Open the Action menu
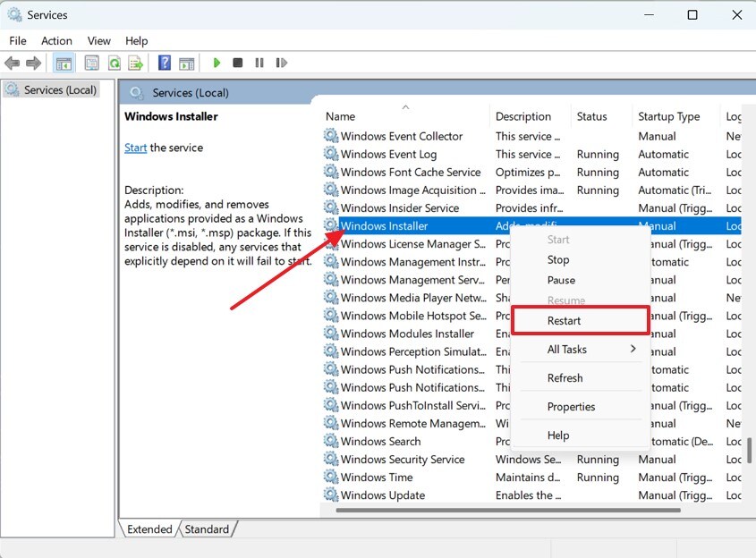This screenshot has height=558, width=756. tap(56, 41)
